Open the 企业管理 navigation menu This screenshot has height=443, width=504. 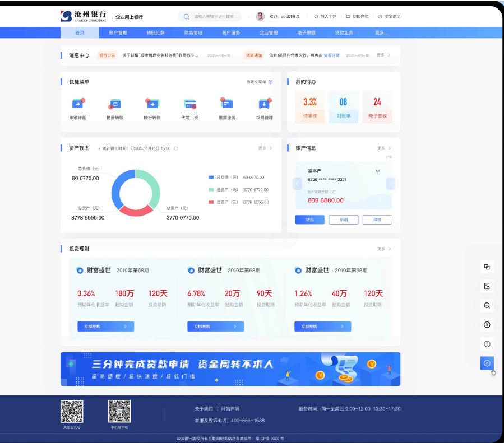[x=269, y=32]
